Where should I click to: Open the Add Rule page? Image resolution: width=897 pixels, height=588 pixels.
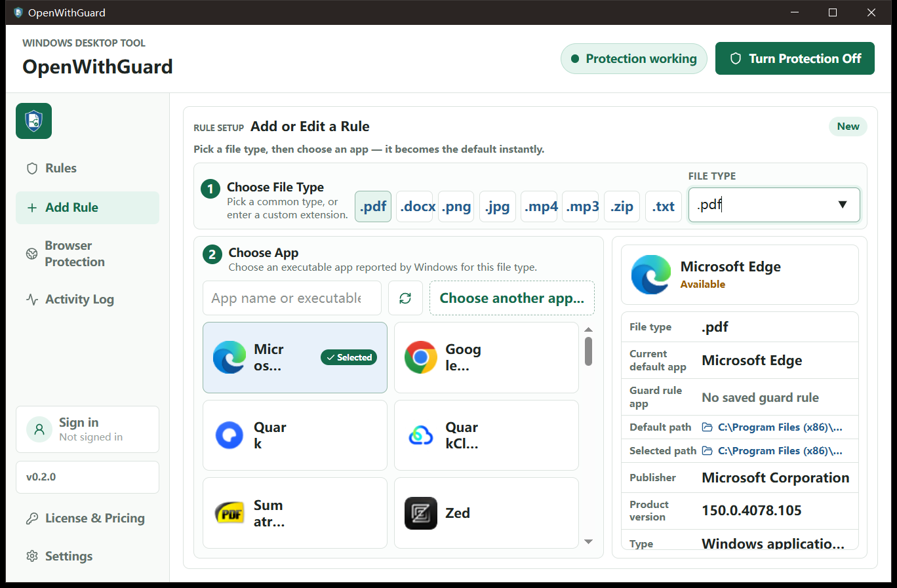pyautogui.click(x=87, y=208)
